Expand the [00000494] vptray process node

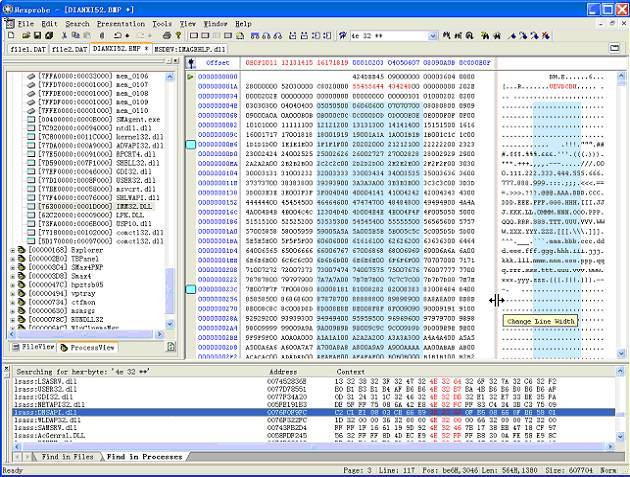12,293
